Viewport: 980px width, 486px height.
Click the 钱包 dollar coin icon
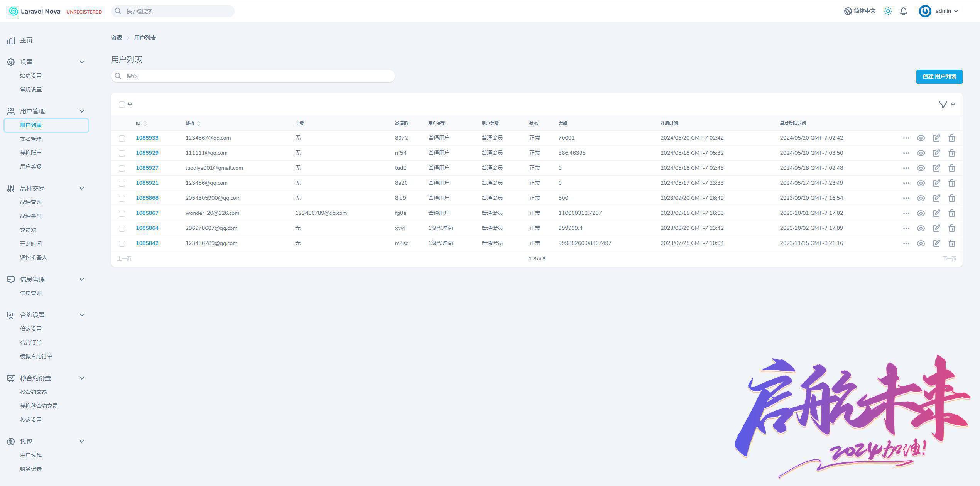point(11,442)
